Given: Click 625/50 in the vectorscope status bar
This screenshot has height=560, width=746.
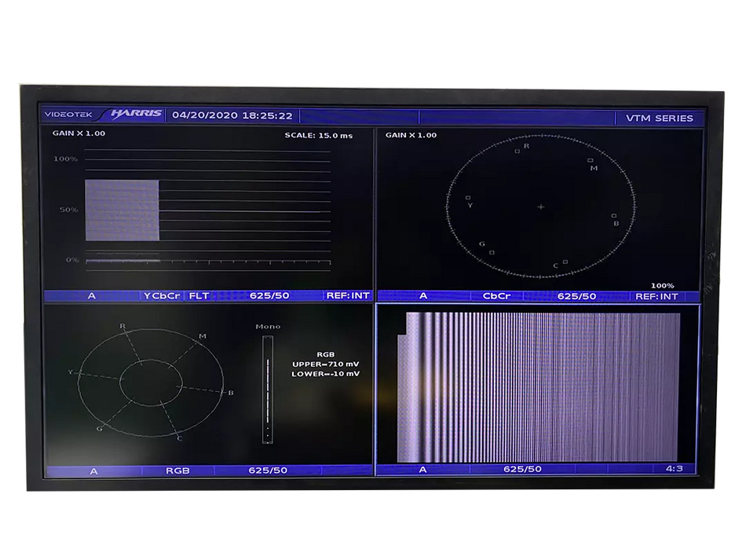Looking at the screenshot, I should tap(576, 296).
